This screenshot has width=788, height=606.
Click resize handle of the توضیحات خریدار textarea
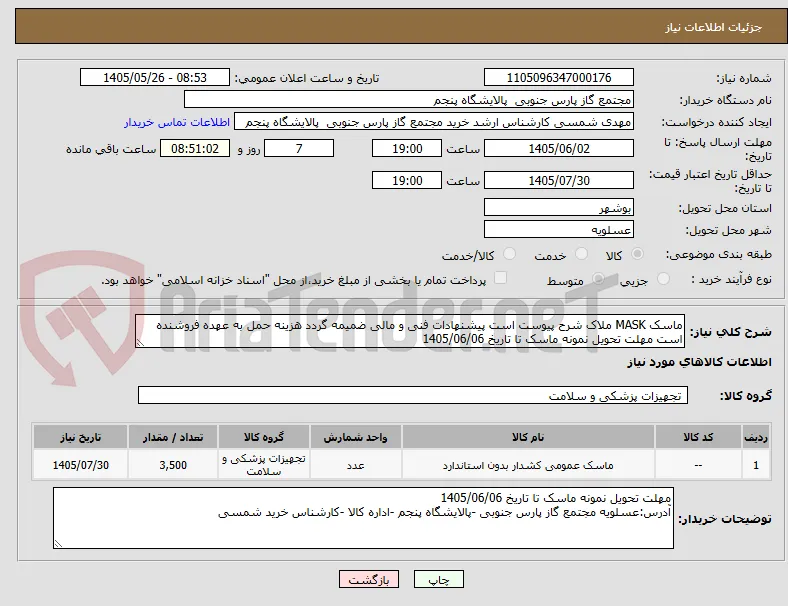[58, 543]
